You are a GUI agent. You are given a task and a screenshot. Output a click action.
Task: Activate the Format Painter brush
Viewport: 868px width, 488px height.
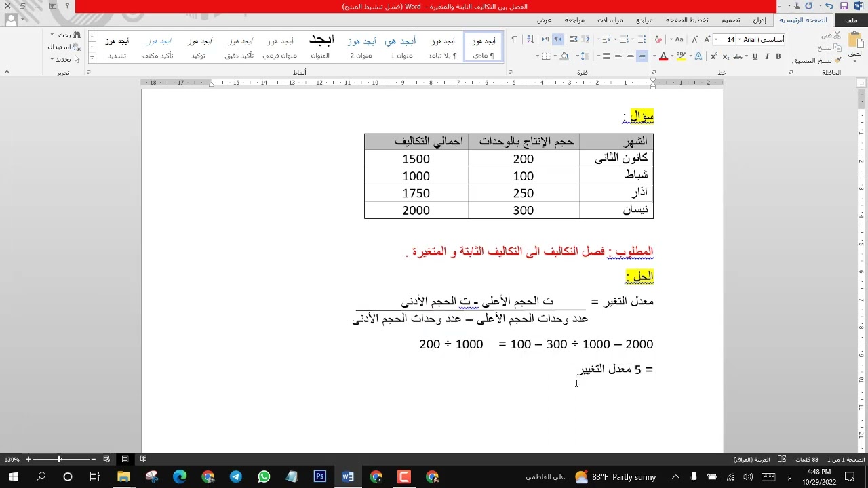pyautogui.click(x=837, y=60)
